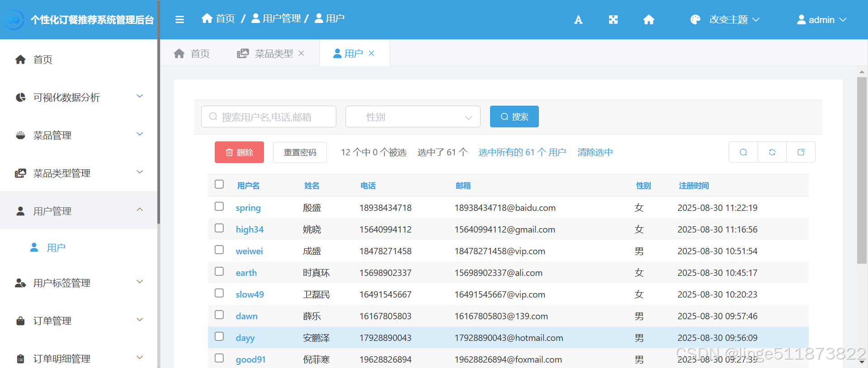Click the person icon of 用户 submenu item

[34, 247]
